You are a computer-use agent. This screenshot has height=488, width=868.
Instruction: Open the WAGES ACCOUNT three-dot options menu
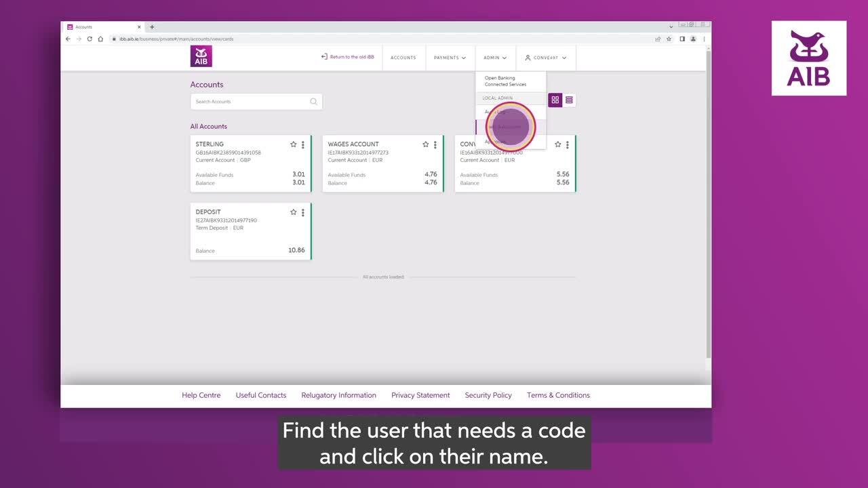coord(435,144)
